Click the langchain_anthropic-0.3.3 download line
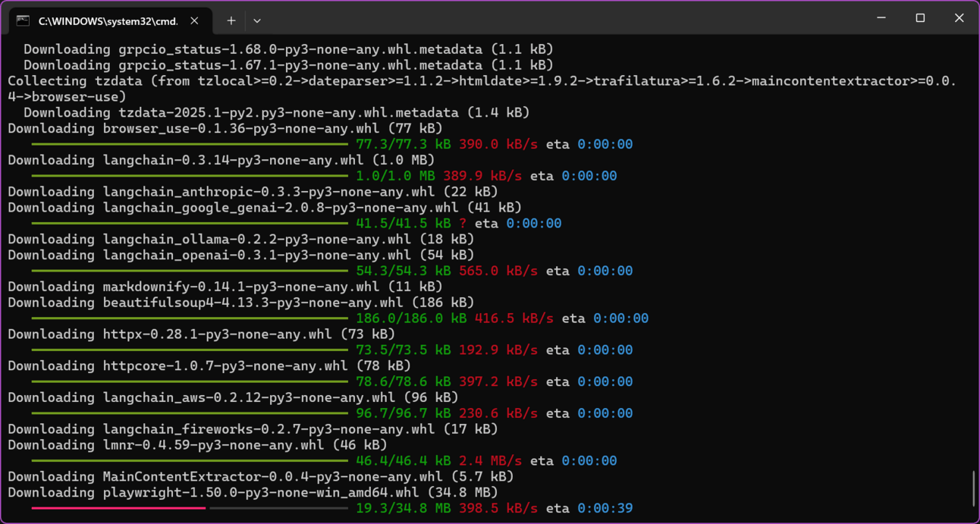980x524 pixels. pos(253,192)
